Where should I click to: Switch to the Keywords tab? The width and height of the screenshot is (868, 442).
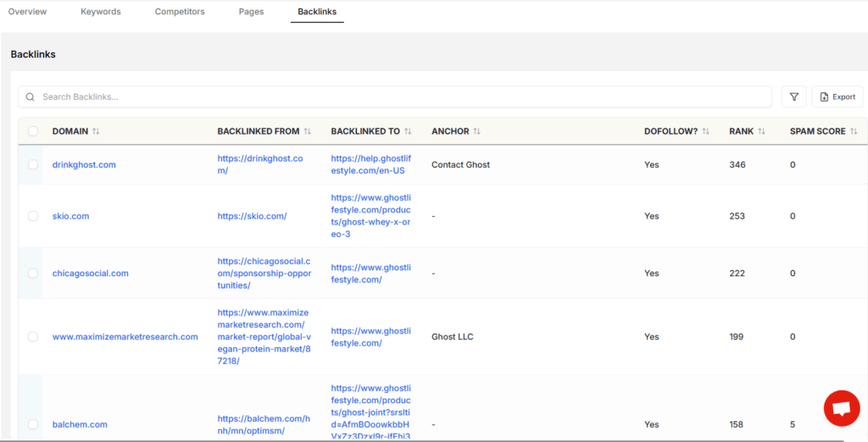tap(101, 12)
